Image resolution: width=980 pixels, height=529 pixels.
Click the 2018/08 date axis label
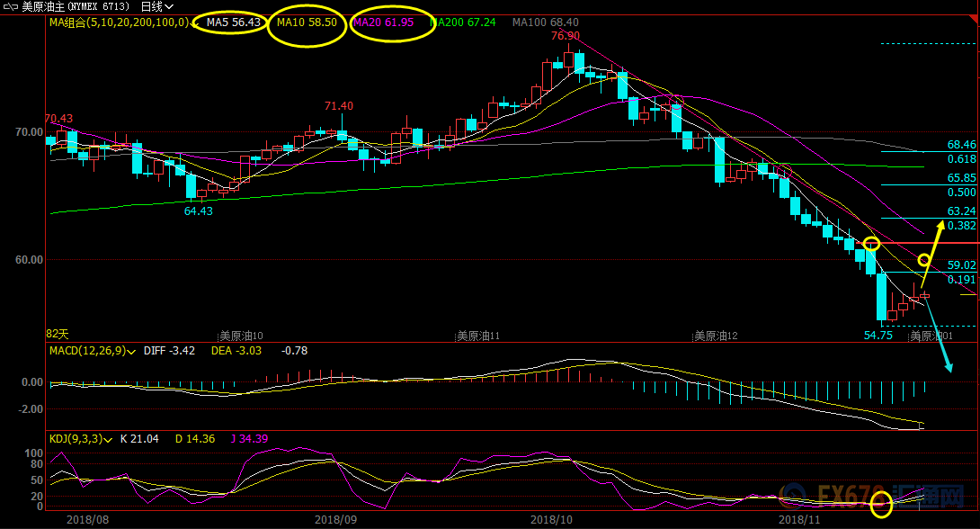tap(87, 520)
